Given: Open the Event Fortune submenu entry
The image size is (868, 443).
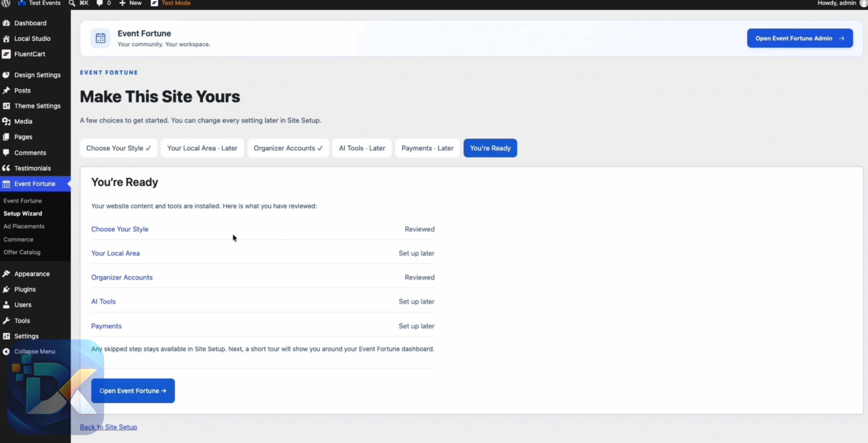Looking at the screenshot, I should coord(23,201).
